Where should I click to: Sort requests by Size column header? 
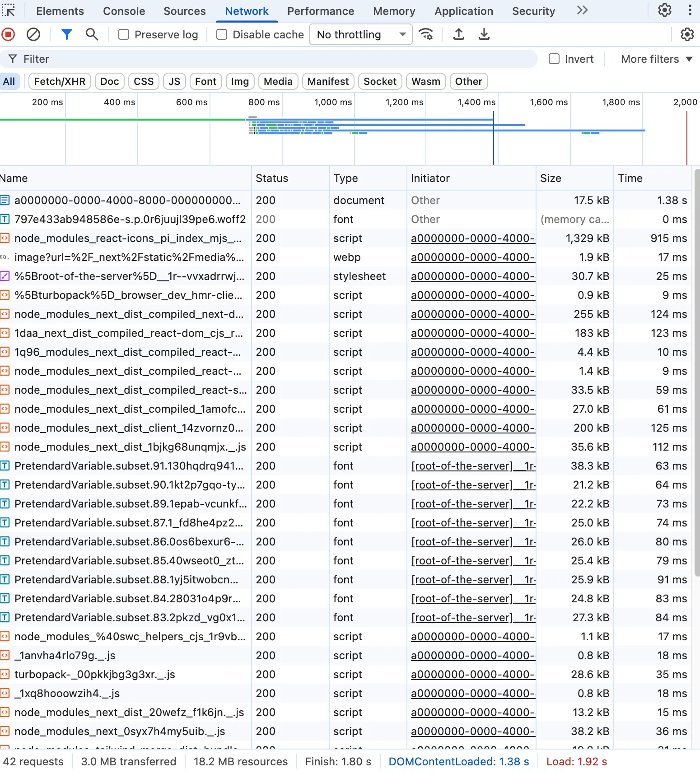coord(574,178)
